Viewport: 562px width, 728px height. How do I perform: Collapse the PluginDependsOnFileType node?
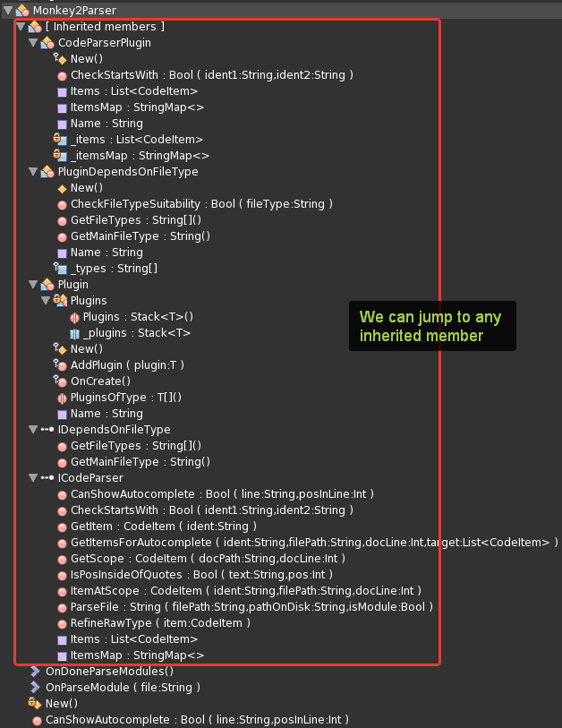pos(33,172)
